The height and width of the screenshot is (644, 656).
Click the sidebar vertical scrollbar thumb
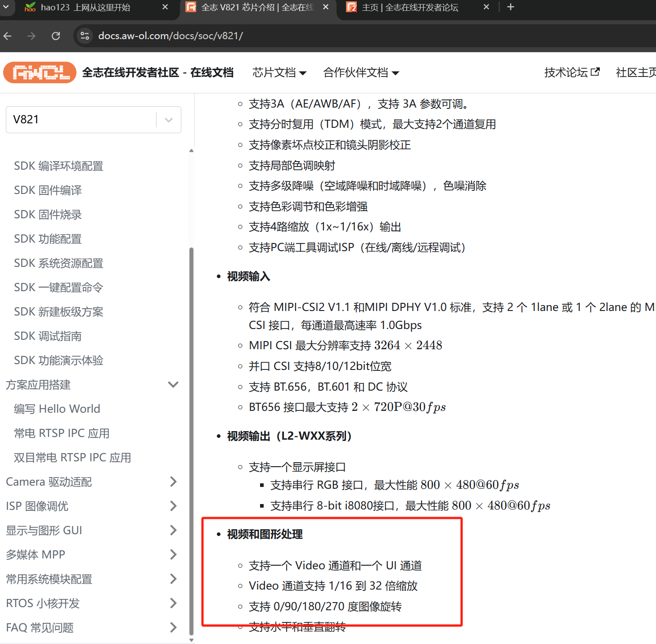pyautogui.click(x=192, y=441)
